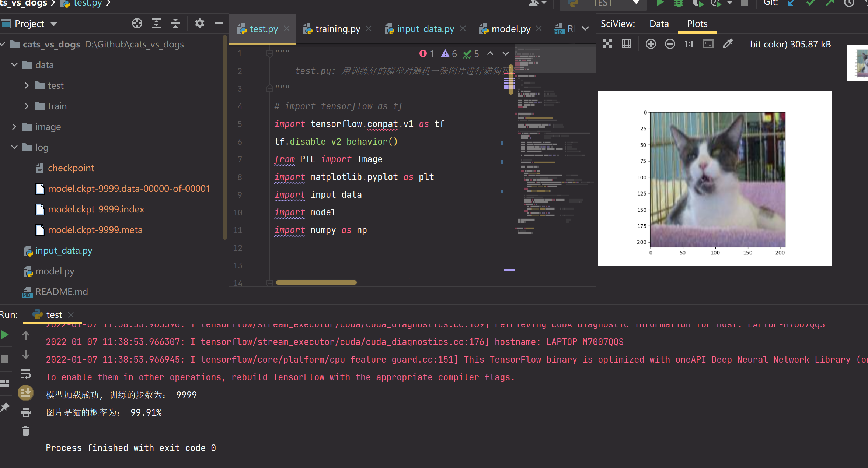Open the Project view dropdown
868x468 pixels.
click(x=54, y=24)
